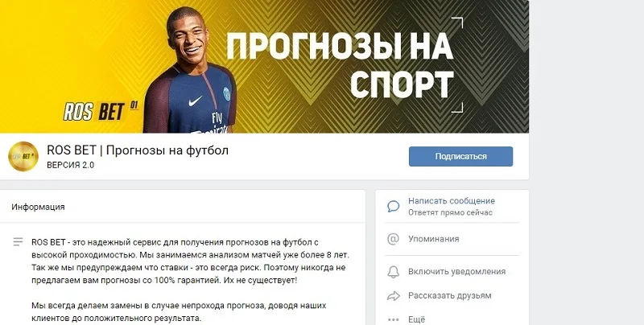Click the Информация section header

click(38, 207)
